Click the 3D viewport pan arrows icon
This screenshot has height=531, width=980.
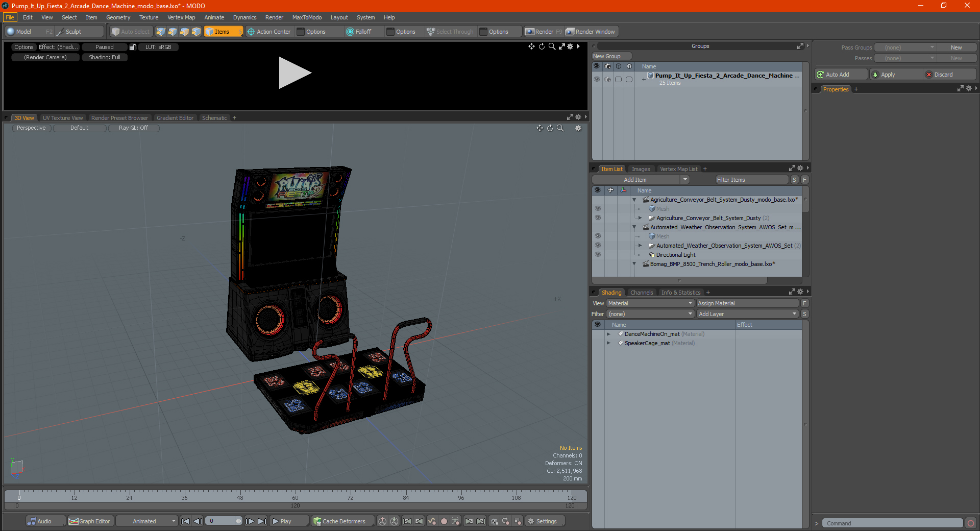(x=540, y=128)
